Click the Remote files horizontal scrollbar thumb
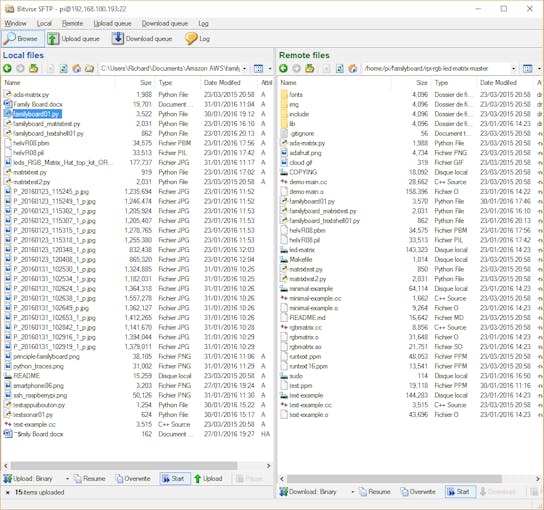Viewport: 544px width, 510px height. pos(394,479)
